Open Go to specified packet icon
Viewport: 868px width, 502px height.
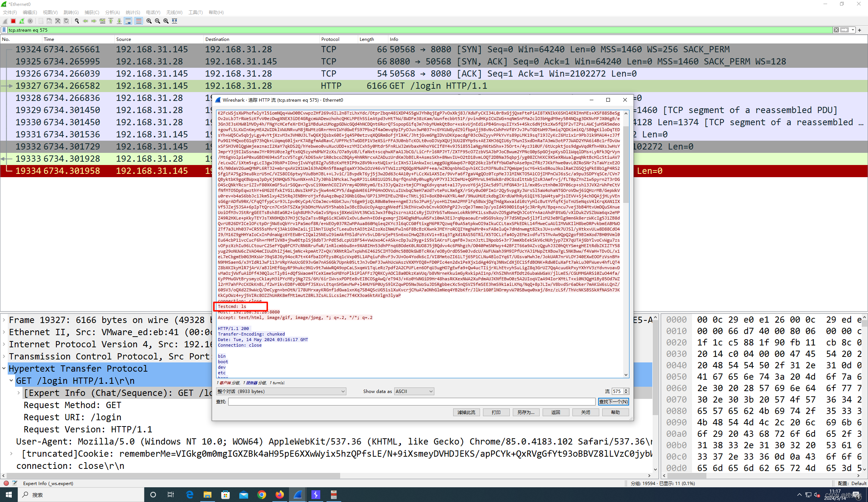coord(102,21)
